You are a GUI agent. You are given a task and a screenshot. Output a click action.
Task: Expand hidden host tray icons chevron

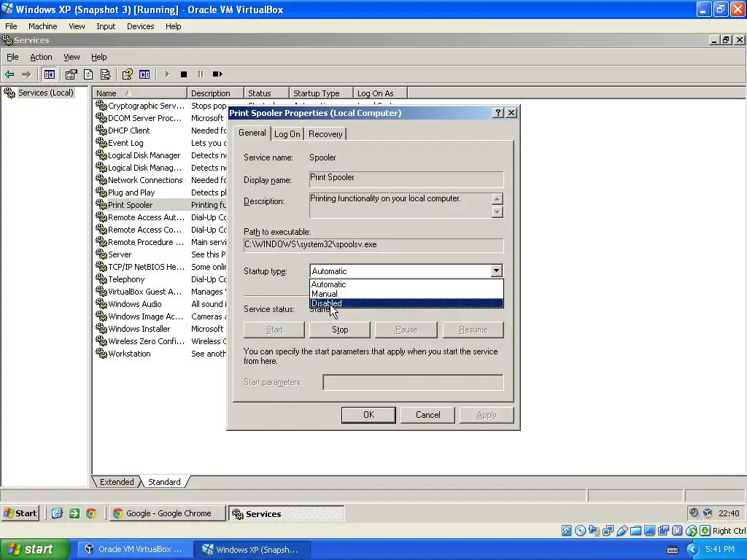click(x=692, y=550)
